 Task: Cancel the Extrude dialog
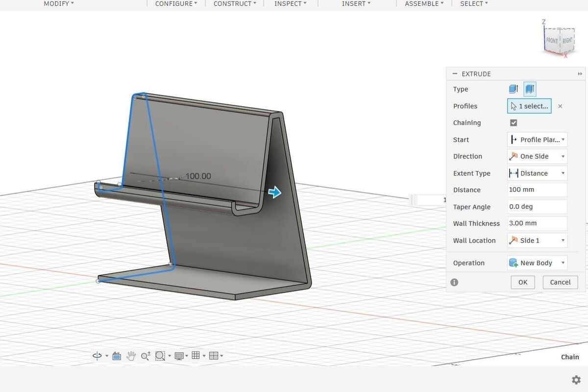pos(560,282)
